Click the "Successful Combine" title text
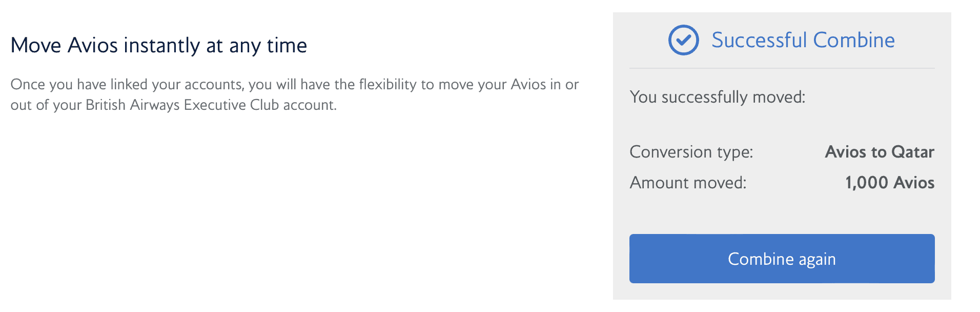The image size is (980, 312). tap(803, 40)
